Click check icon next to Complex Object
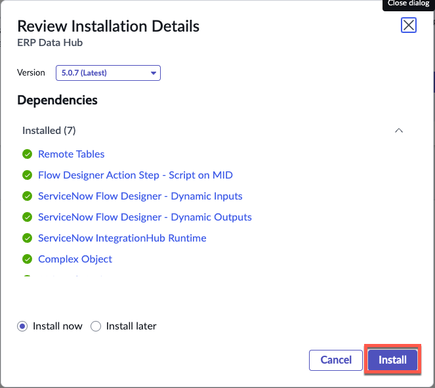Screen dimensions: 435x388 click(x=27, y=259)
